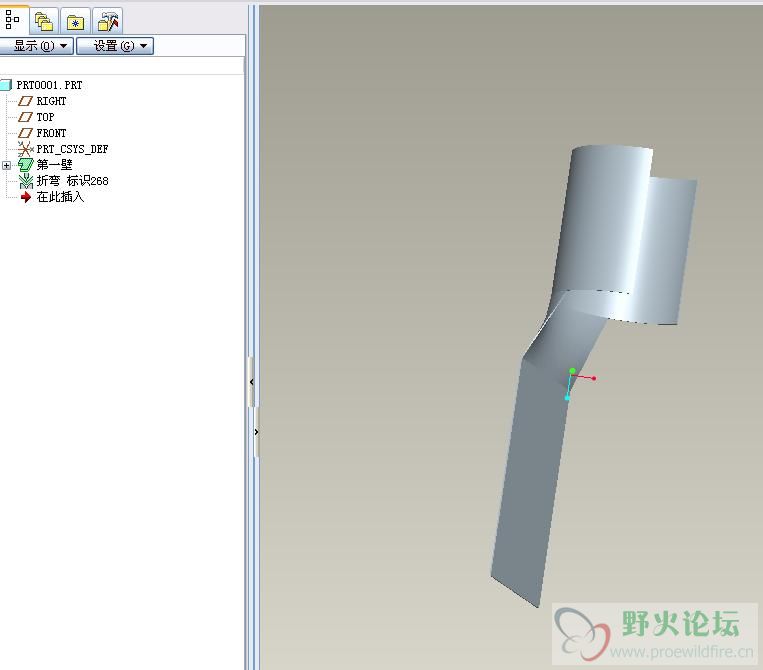
Task: Switch to the Folder Browser tab
Action: (44, 21)
